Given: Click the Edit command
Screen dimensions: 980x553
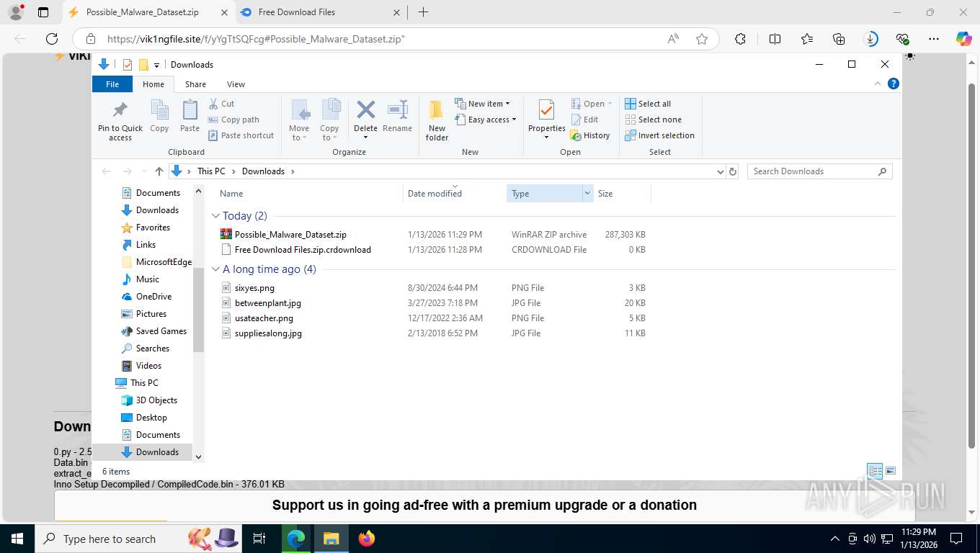Looking at the screenshot, I should point(584,120).
